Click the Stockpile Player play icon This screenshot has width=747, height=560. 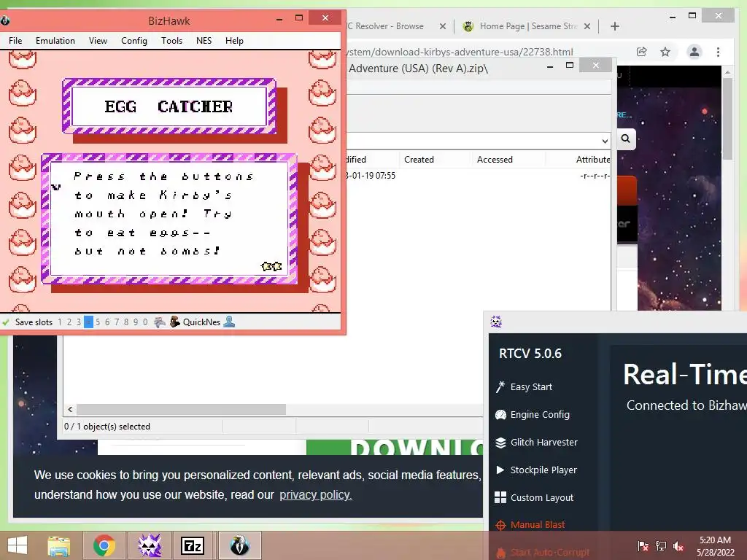500,470
